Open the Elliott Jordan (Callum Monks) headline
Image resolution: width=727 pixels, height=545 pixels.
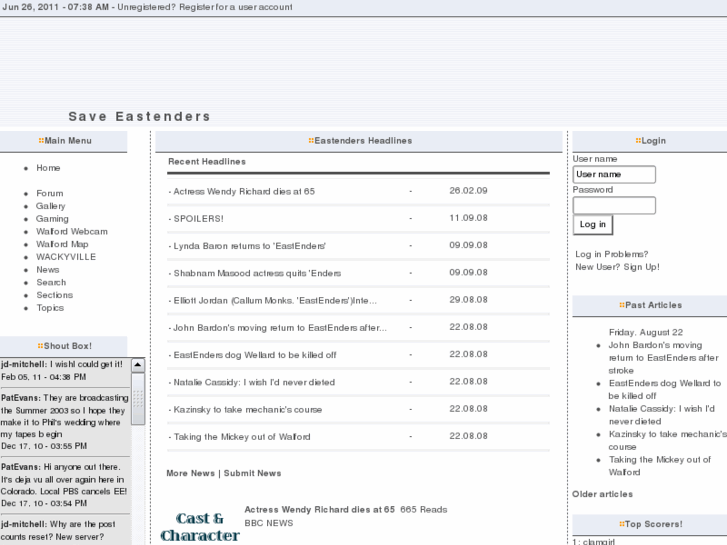(x=275, y=301)
